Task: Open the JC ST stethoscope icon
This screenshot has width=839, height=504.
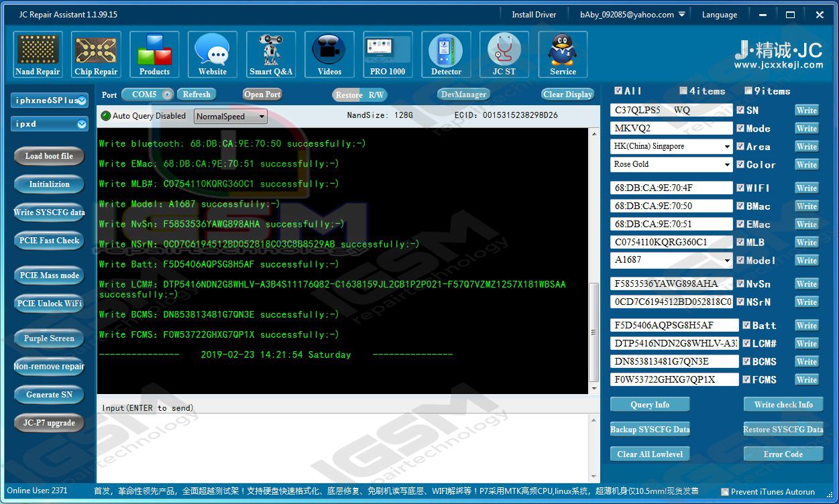Action: point(504,54)
